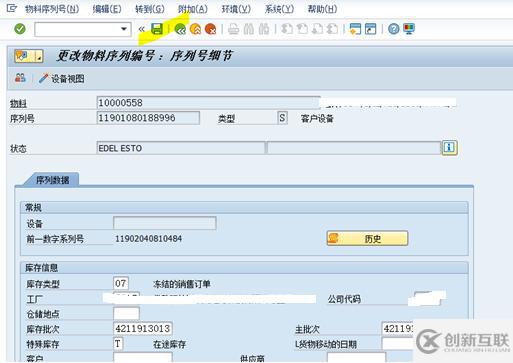Open the 帮助(H) menu
This screenshot has height=363, width=513.
322,9
